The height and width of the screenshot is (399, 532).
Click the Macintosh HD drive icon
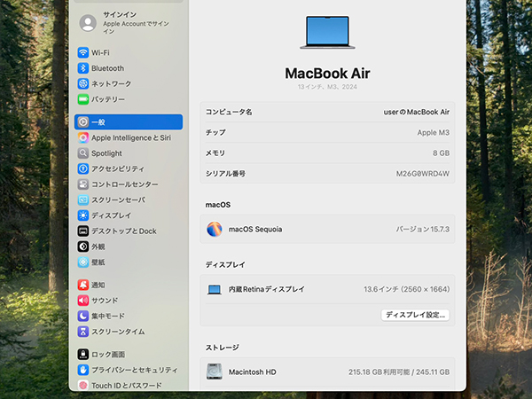(215, 372)
